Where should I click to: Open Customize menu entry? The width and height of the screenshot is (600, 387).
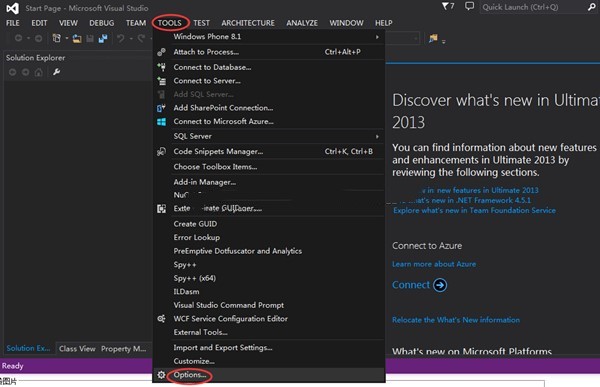click(x=269, y=361)
